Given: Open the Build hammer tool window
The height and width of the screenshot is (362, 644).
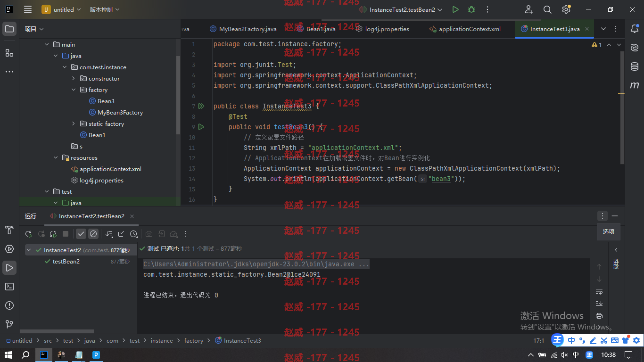Looking at the screenshot, I should (x=9, y=230).
